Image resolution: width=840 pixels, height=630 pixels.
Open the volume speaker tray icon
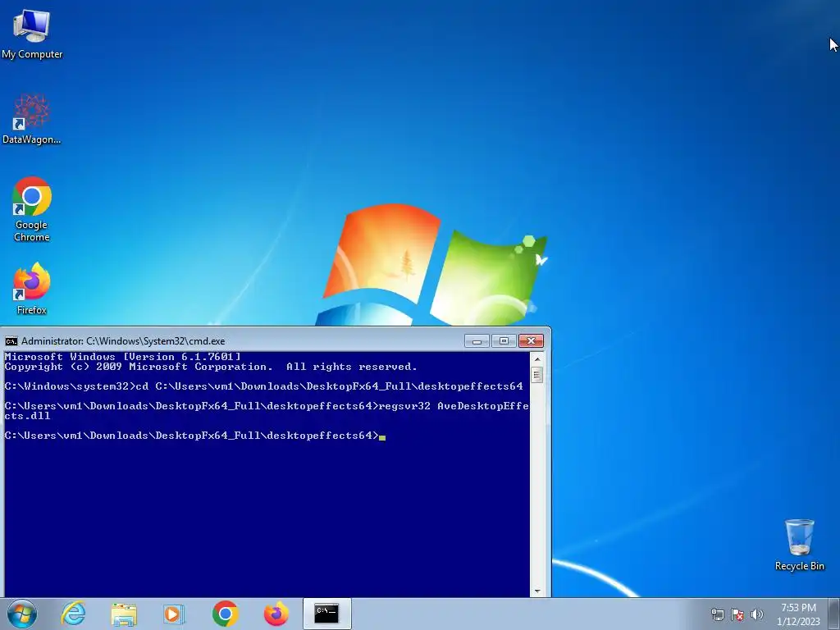click(x=756, y=614)
